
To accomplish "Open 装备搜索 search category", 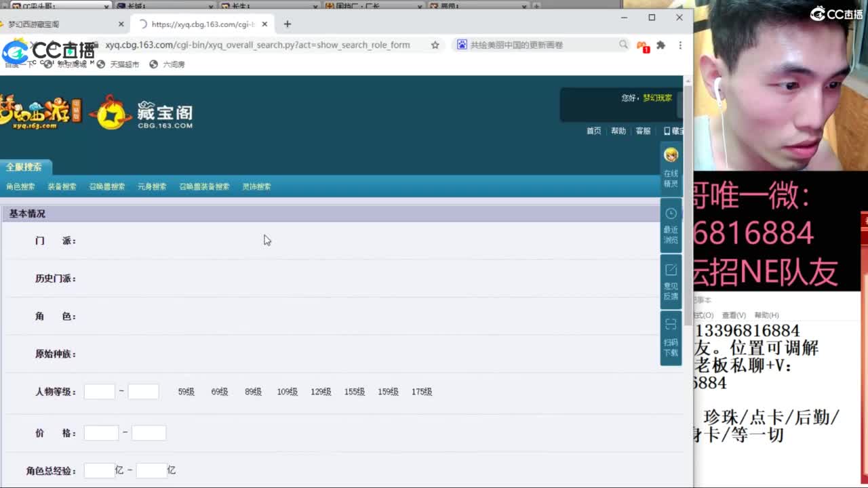I will point(62,186).
